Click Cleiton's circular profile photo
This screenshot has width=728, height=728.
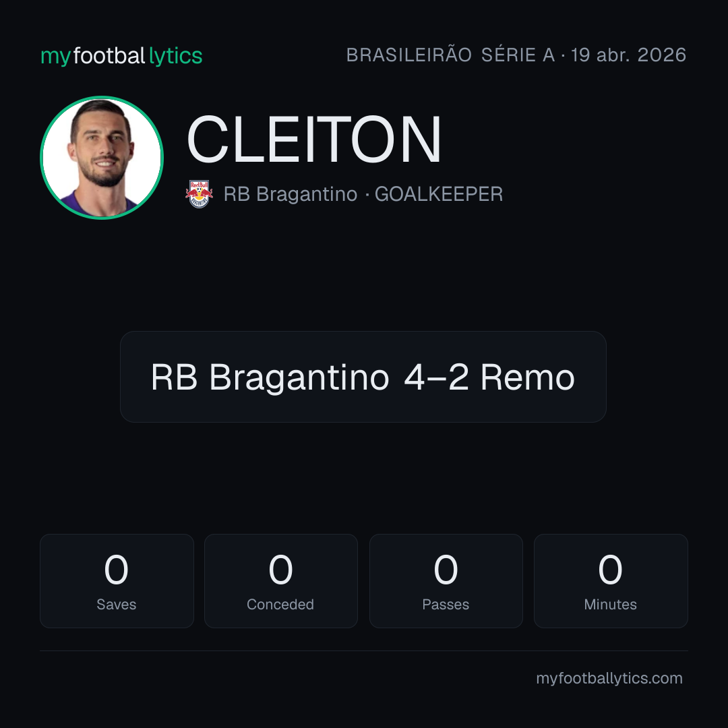[x=102, y=158]
